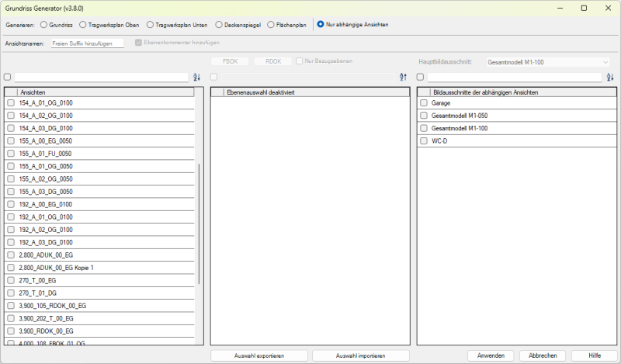
Task: Select the Grundriss radio option
Action: click(43, 25)
